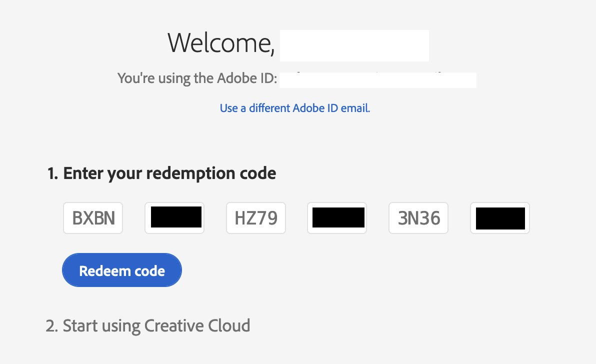This screenshot has width=596, height=364.
Task: Click the Redeem code button
Action: pyautogui.click(x=121, y=270)
